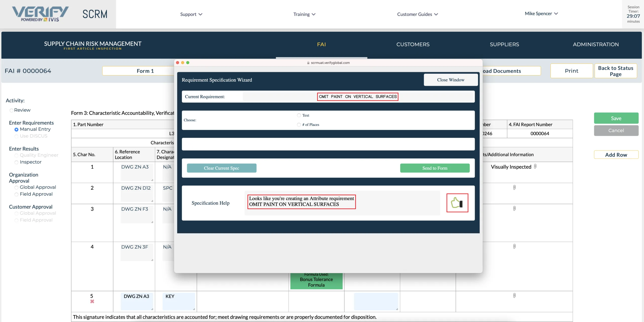Switch to the CUSTOMERS tab
Viewport: 644px width, 322px height.
(x=413, y=44)
